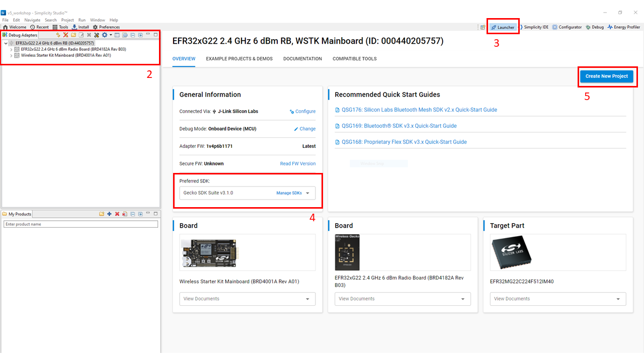Open the Preferred SDK dropdown arrow
The width and height of the screenshot is (644, 362).
tap(308, 193)
